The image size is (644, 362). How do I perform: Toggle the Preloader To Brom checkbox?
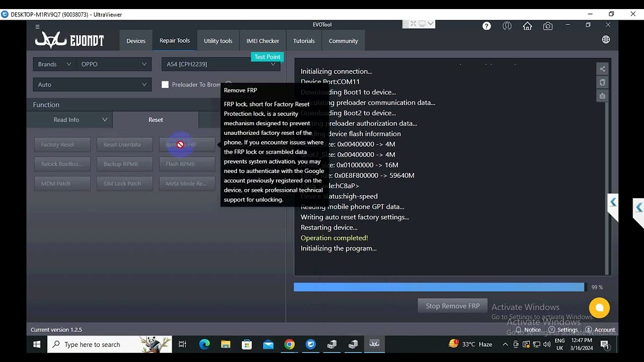point(165,84)
